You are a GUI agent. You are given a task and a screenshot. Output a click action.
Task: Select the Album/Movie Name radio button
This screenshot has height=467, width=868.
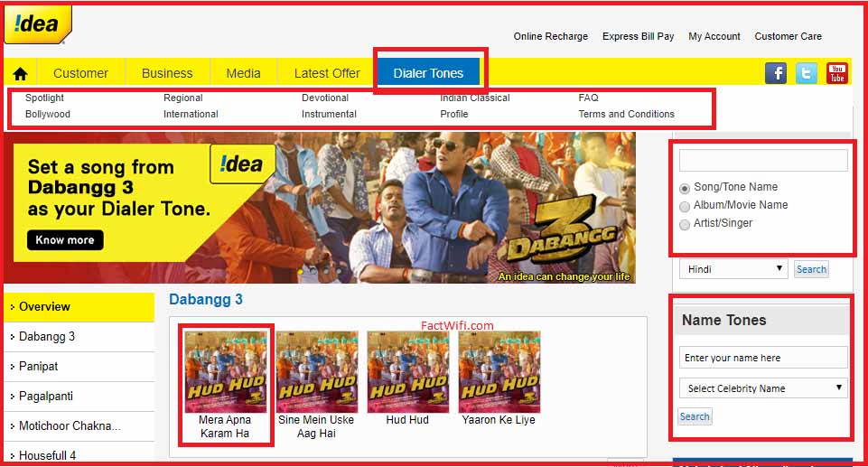[685, 206]
